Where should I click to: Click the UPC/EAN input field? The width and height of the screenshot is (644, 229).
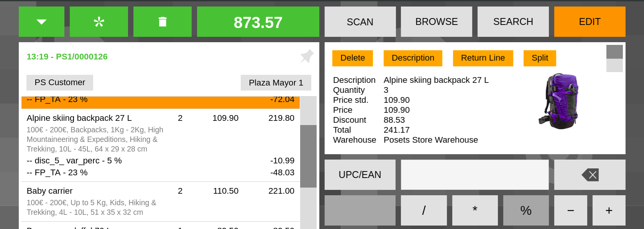pos(475,175)
